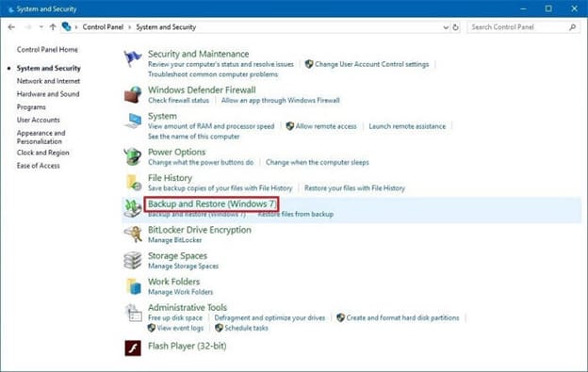Click Troubleshoot common computer problems

213,74
